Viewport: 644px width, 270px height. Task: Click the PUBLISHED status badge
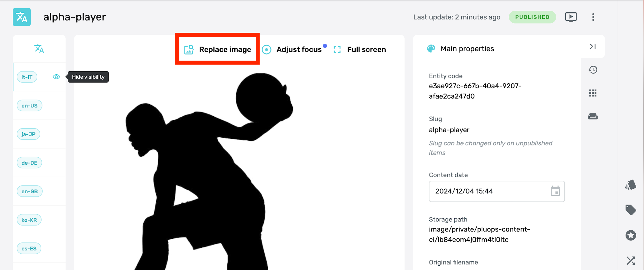532,17
